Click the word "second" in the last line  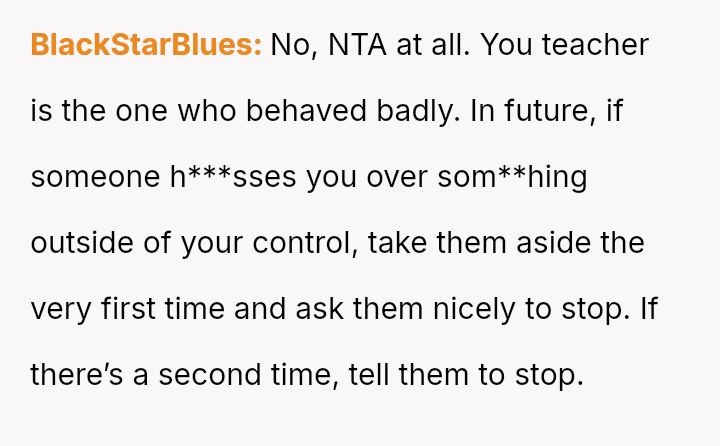click(209, 375)
